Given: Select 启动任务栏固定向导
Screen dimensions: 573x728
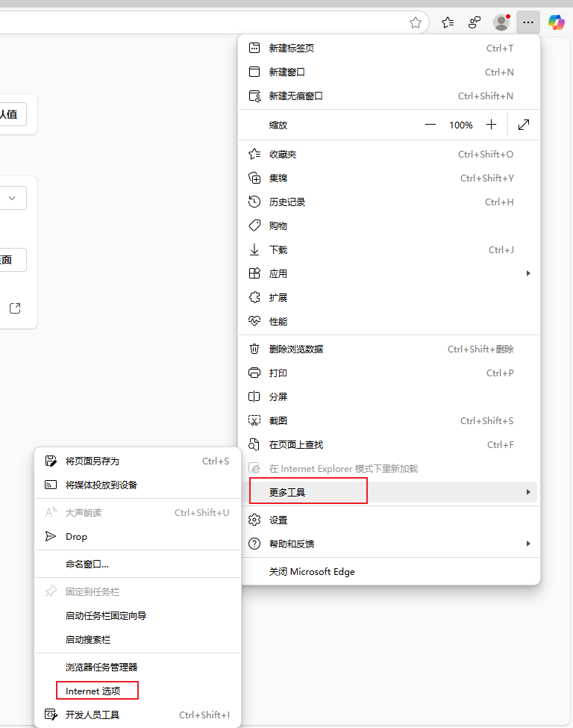Looking at the screenshot, I should pos(138,616).
